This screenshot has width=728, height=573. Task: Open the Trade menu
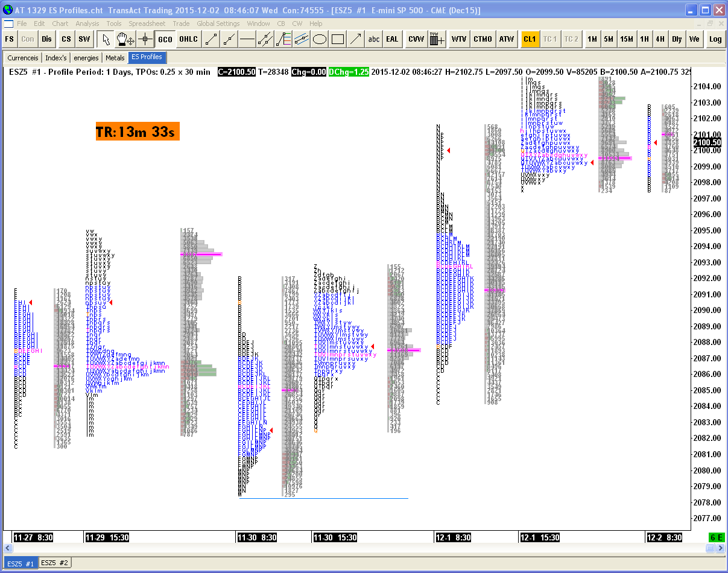tap(181, 24)
